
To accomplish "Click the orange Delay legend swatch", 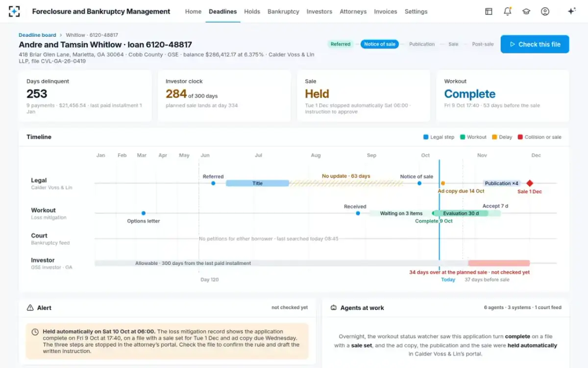I will [494, 137].
